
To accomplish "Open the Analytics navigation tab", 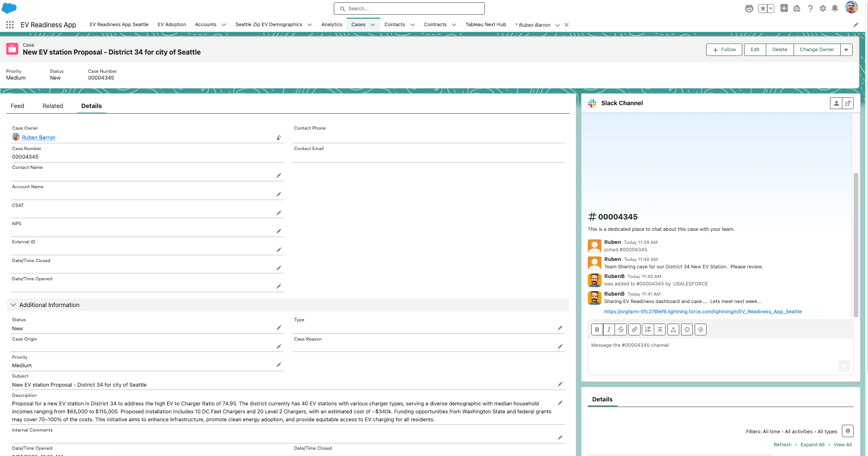I will click(x=331, y=25).
